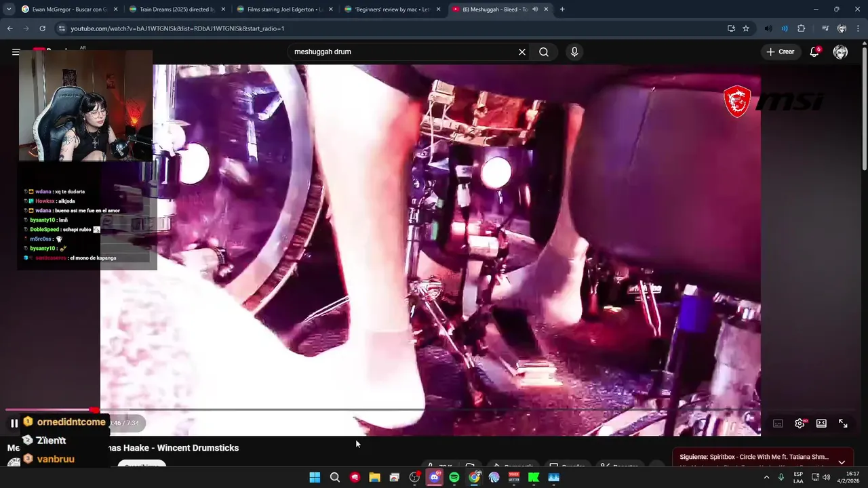
Task: Clear the search text with X
Action: click(522, 52)
